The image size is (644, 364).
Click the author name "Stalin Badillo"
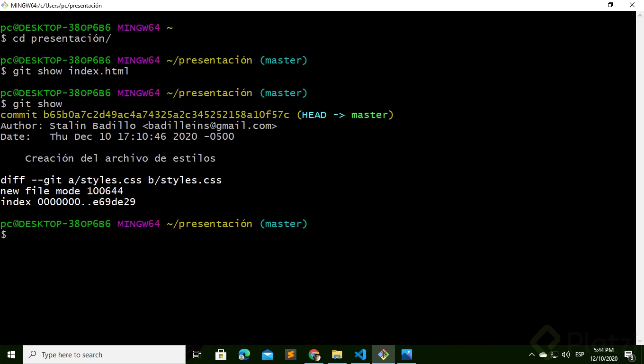(93, 126)
